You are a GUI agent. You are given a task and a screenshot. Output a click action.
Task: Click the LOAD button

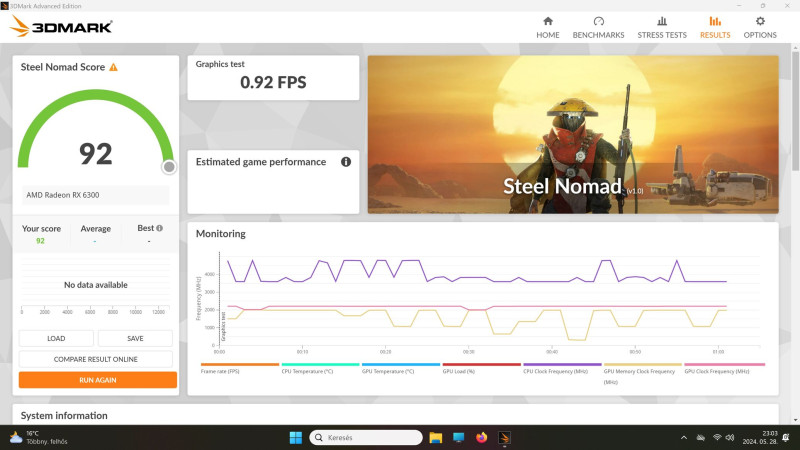pos(56,338)
